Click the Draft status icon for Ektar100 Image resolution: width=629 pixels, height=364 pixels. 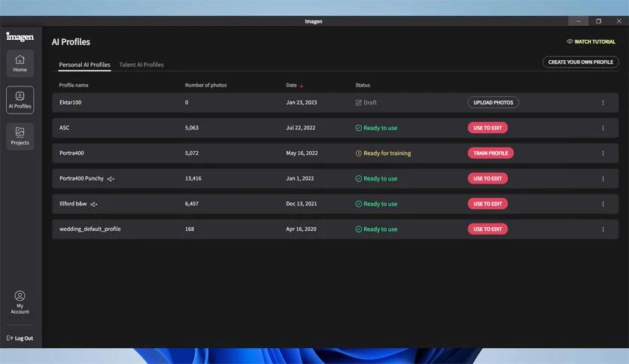[x=359, y=102]
